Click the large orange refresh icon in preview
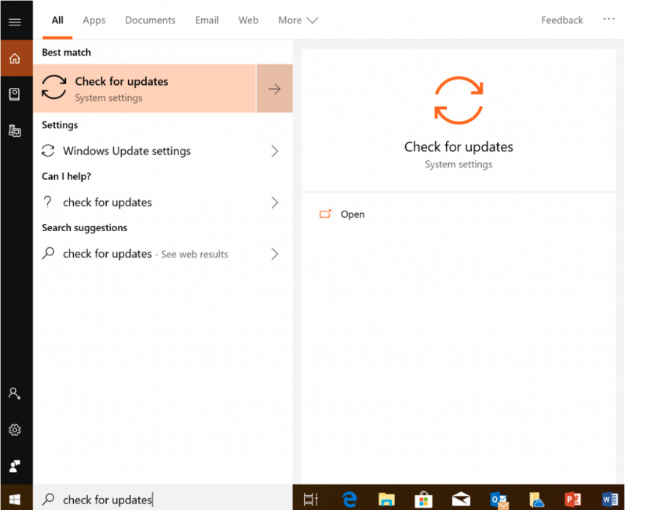650x515 pixels. 458,100
